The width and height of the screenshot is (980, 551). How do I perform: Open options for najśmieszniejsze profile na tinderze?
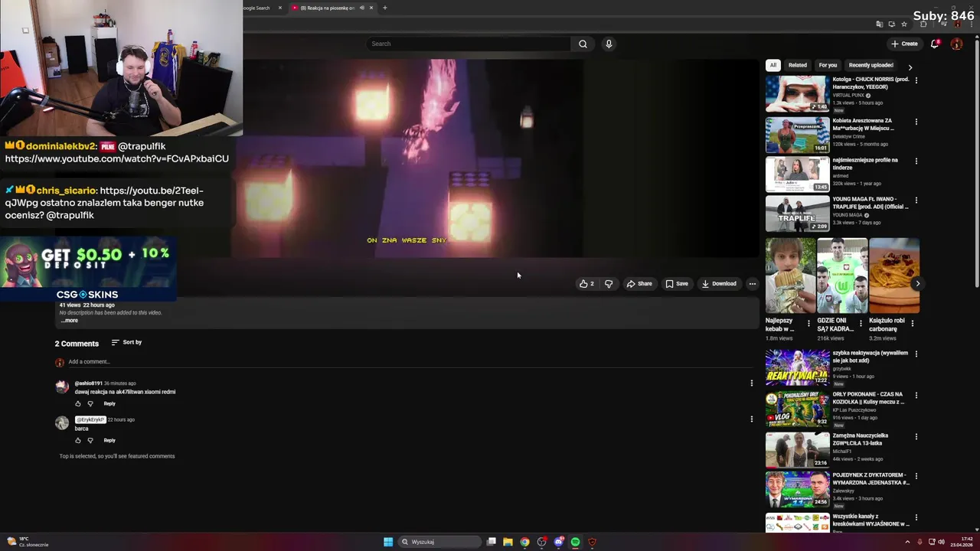point(916,161)
